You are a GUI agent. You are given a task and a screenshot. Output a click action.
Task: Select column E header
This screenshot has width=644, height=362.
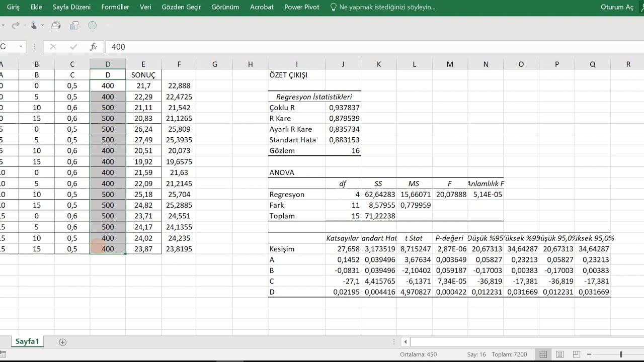143,64
